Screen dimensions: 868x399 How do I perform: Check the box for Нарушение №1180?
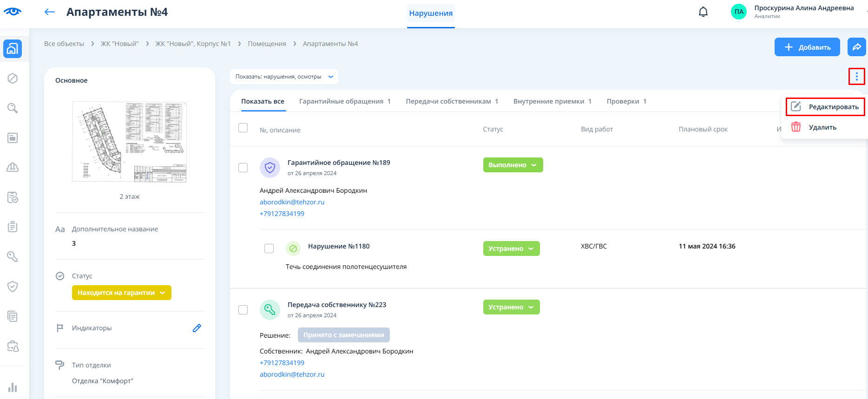pos(269,249)
